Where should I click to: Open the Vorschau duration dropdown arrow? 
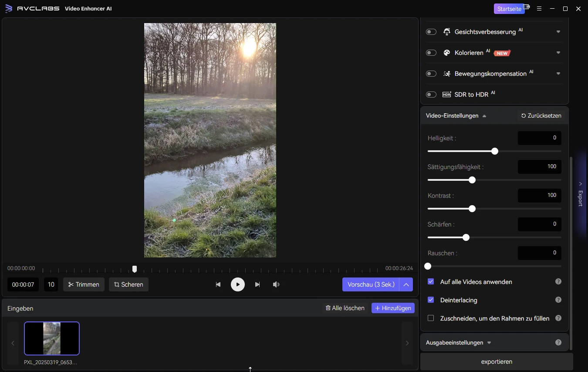(x=406, y=284)
